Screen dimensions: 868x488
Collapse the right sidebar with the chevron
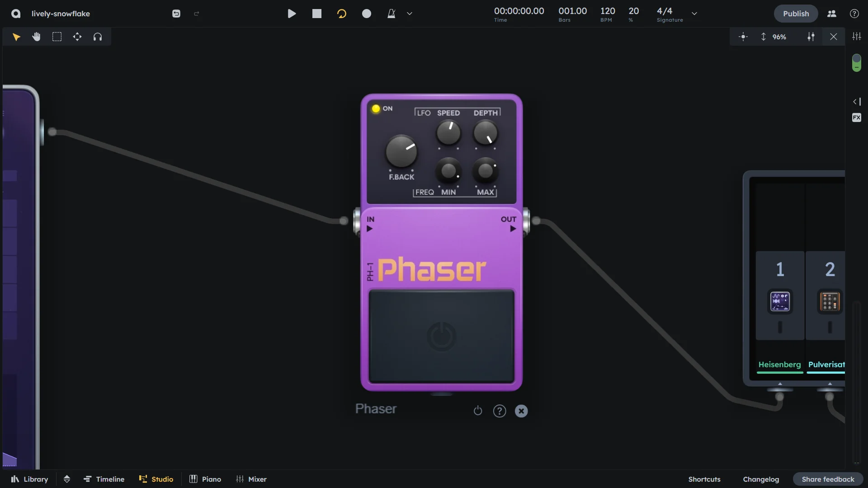click(x=856, y=102)
